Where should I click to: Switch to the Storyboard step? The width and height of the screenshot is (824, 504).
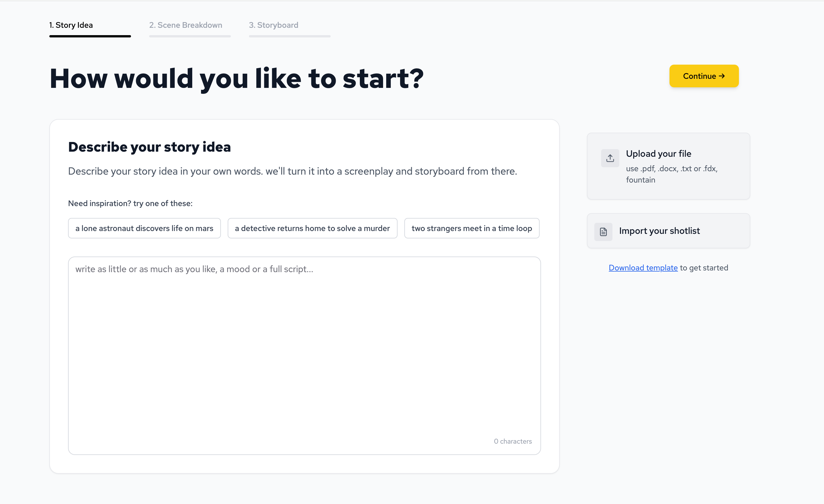coord(274,25)
